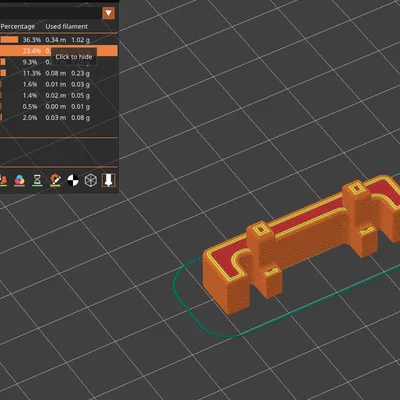Toggle the tool marker nozzle icon
Viewport: 400px width, 400px height.
pyautogui.click(x=108, y=180)
